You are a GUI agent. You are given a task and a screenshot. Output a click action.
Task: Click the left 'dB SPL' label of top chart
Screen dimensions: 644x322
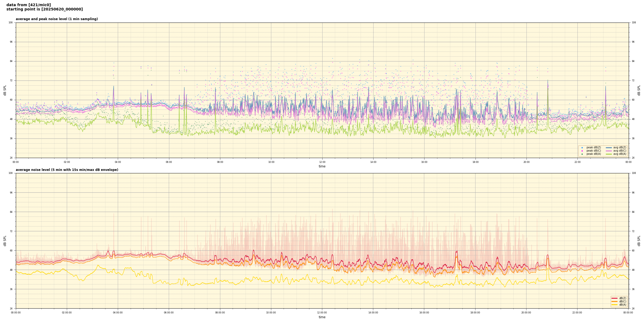[5, 90]
